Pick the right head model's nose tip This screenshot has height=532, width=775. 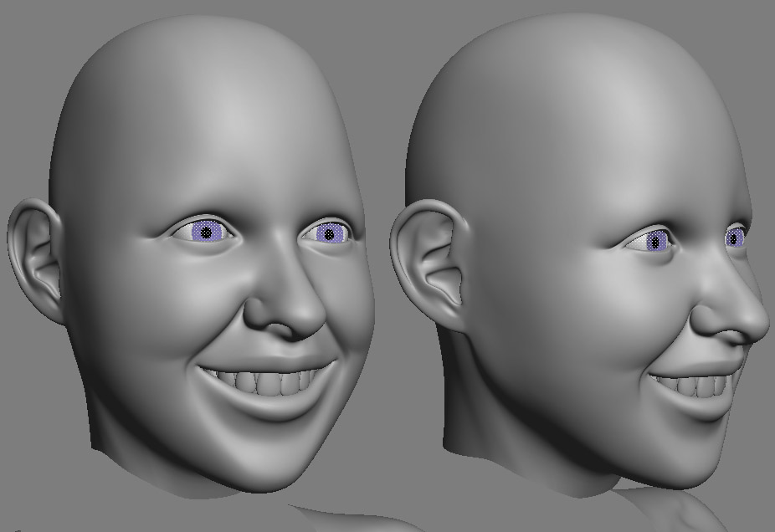757,325
